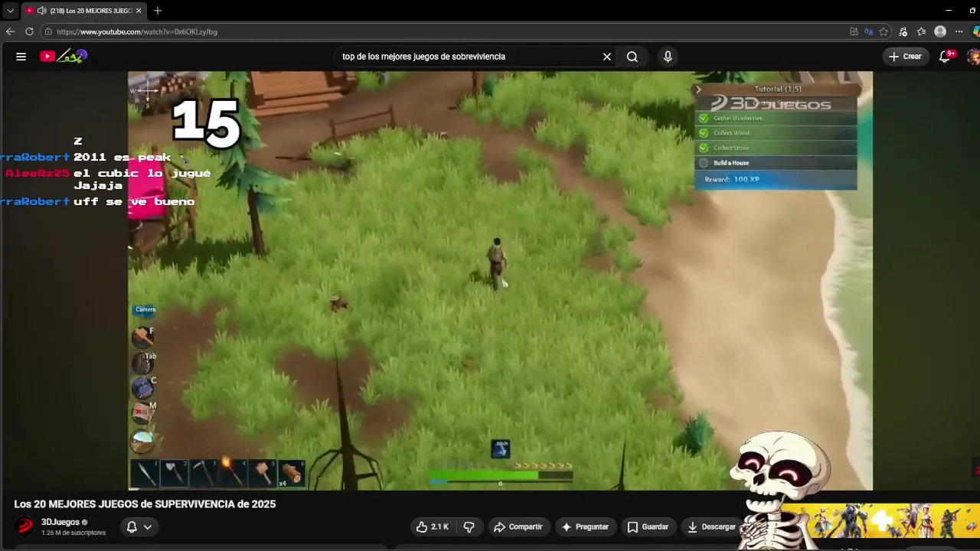Open the tab list dropdown arrow

(x=10, y=11)
